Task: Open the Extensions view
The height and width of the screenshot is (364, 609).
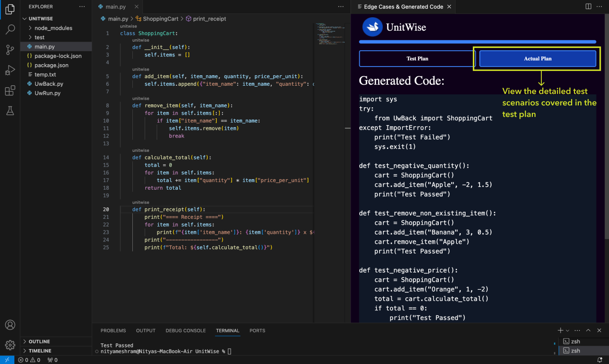Action: (10, 91)
